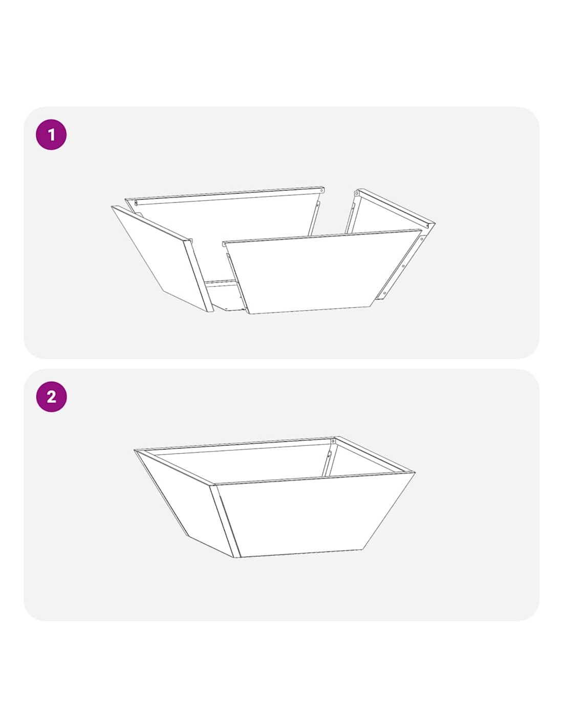Click the front-left corner seam in step 2
Image resolution: width=563 pixels, height=728 pixels.
(225, 521)
